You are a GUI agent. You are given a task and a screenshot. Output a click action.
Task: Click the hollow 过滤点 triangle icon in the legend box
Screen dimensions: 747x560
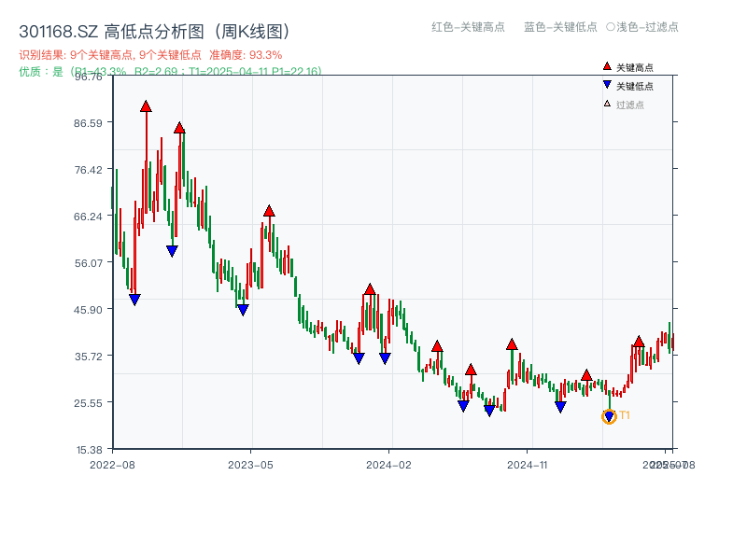(x=606, y=105)
